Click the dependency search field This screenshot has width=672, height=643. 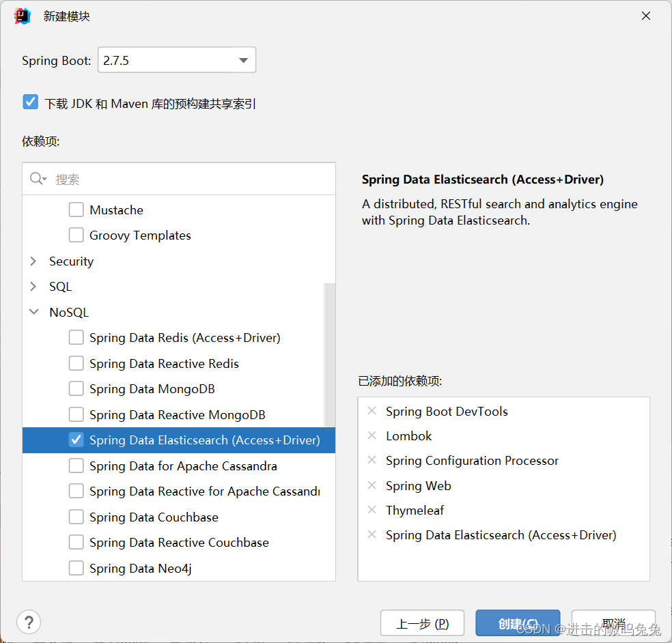pyautogui.click(x=179, y=179)
